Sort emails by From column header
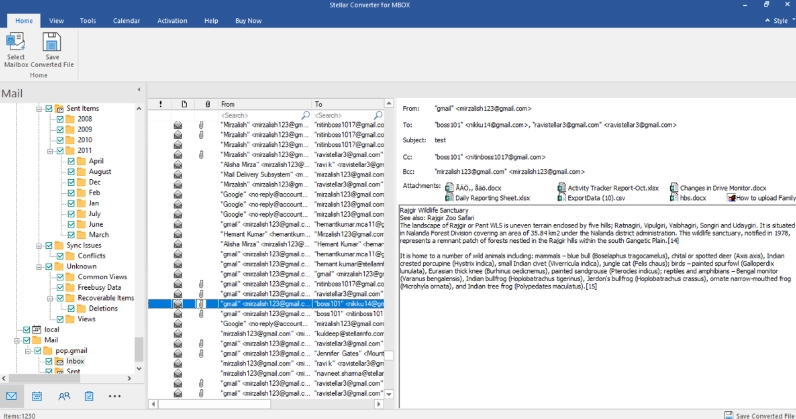 pos(264,104)
